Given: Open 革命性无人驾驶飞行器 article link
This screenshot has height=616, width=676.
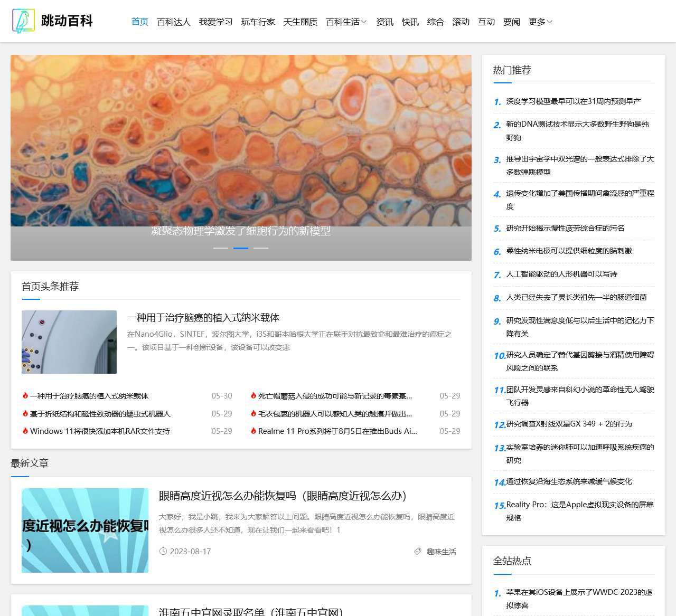Looking at the screenshot, I should [x=580, y=396].
